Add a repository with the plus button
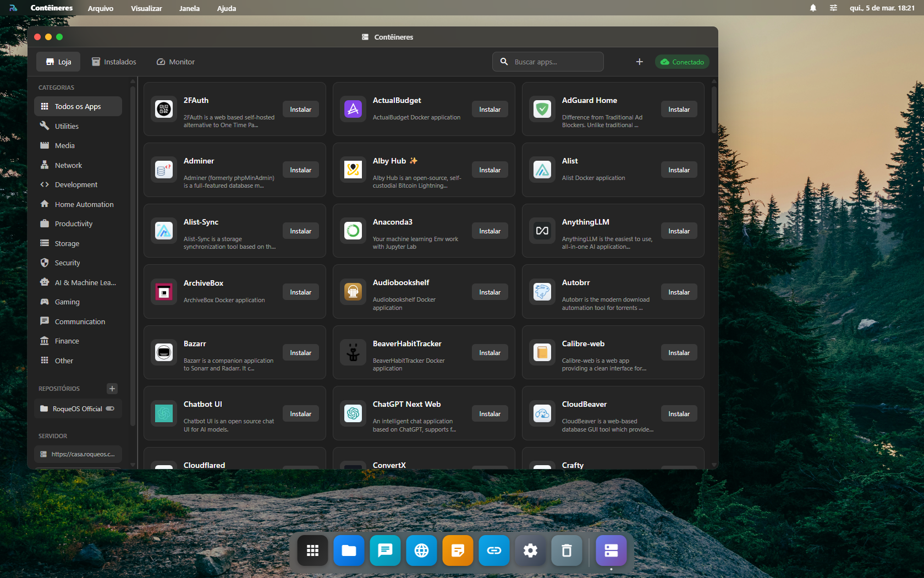924x578 pixels. point(112,389)
